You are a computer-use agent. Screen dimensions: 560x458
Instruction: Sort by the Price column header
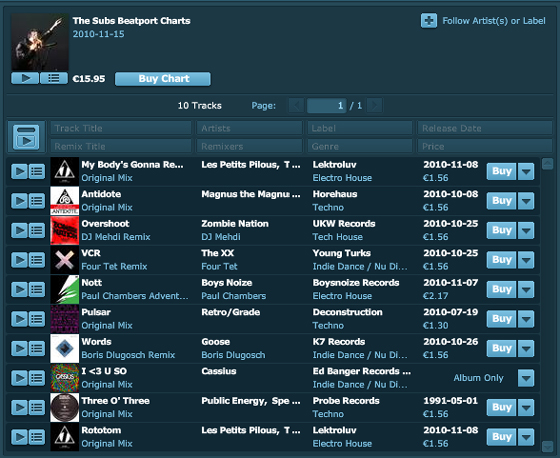(x=485, y=146)
